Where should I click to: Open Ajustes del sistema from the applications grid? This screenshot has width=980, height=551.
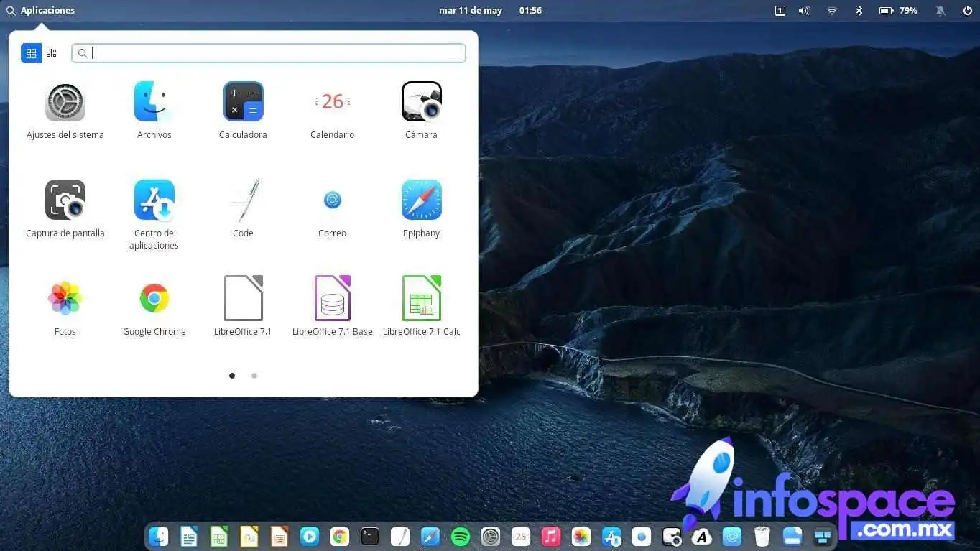(x=65, y=102)
